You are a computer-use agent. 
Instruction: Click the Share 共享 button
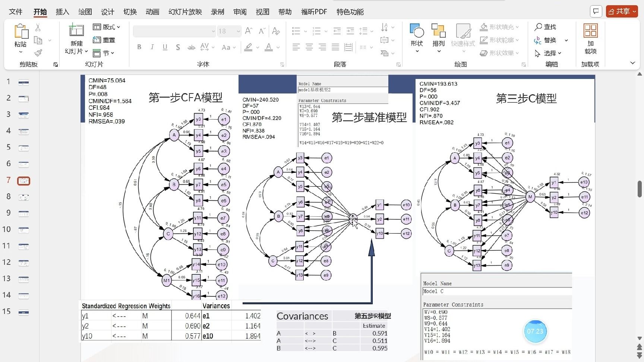(x=622, y=12)
